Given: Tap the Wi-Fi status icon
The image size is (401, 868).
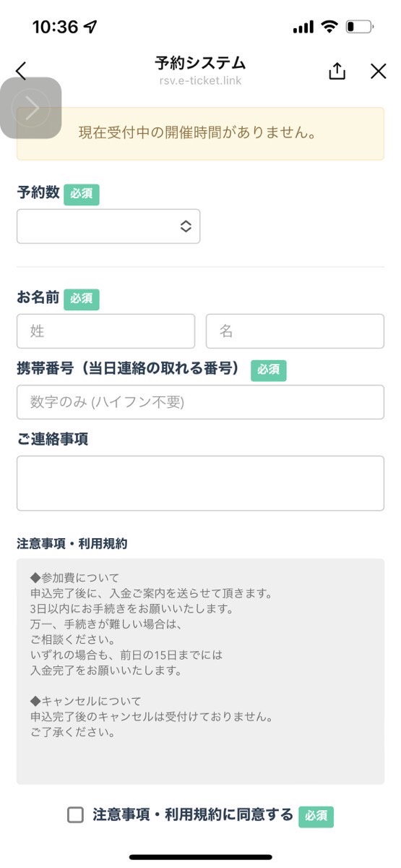Looking at the screenshot, I should pyautogui.click(x=329, y=27).
